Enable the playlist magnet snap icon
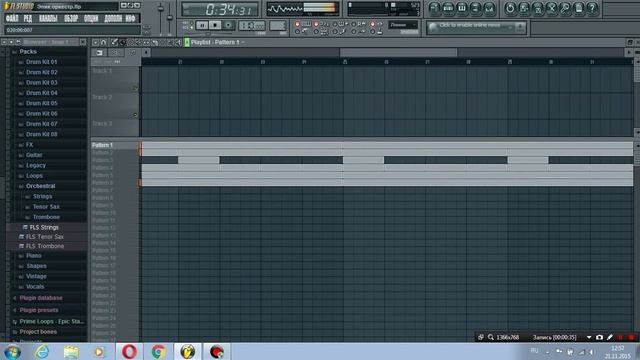640x360 pixels. click(x=104, y=42)
